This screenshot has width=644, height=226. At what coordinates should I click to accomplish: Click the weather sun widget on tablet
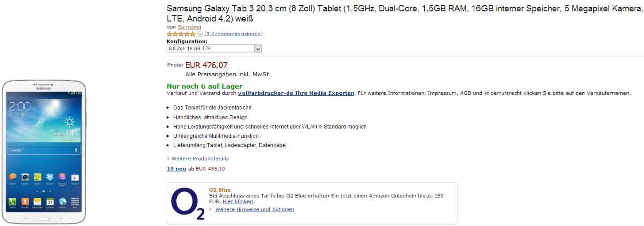[x=69, y=121]
